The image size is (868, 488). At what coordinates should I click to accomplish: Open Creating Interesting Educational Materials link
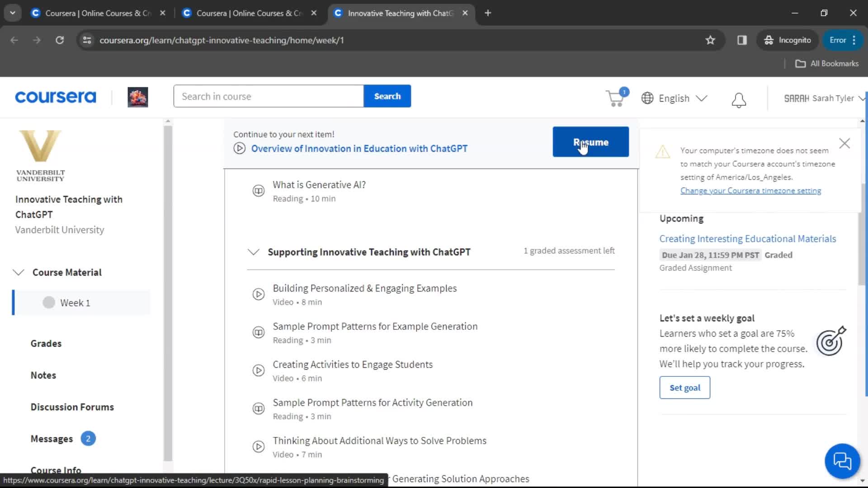coord(747,239)
